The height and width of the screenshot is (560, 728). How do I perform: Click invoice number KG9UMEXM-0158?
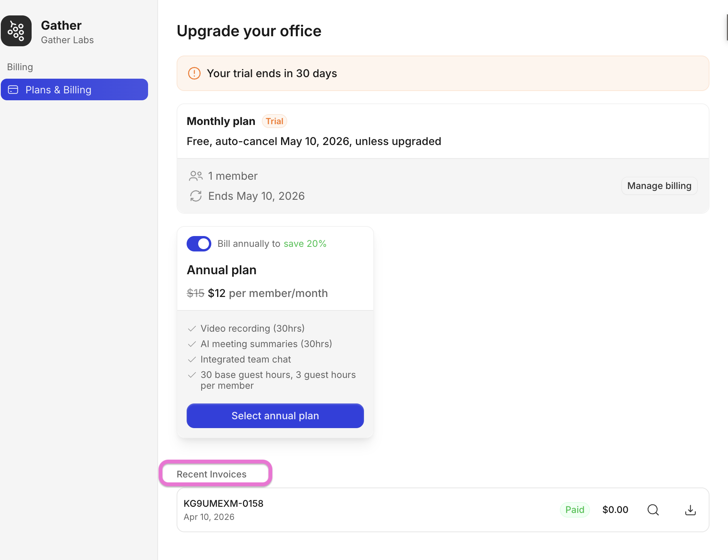223,503
